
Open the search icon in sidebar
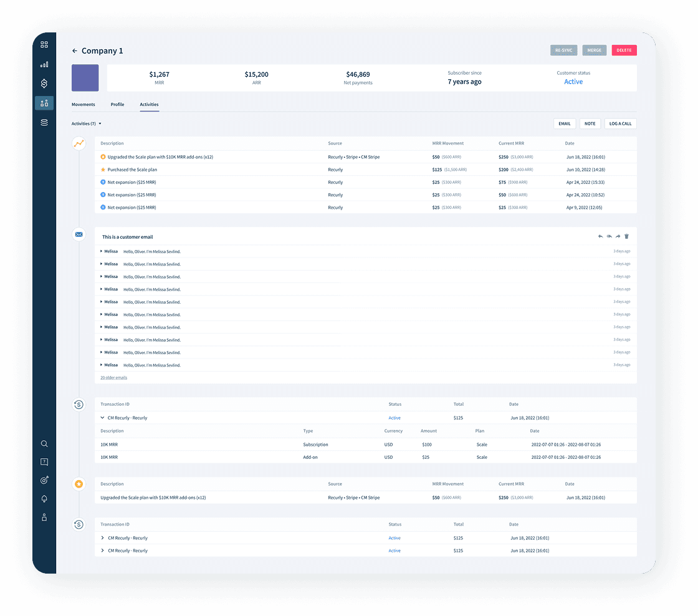point(44,444)
